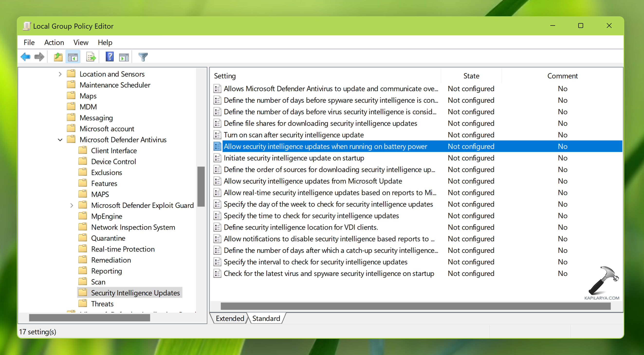Image resolution: width=644 pixels, height=355 pixels.
Task: Collapse the Microsoft Defender Antivirus node
Action: coord(60,140)
